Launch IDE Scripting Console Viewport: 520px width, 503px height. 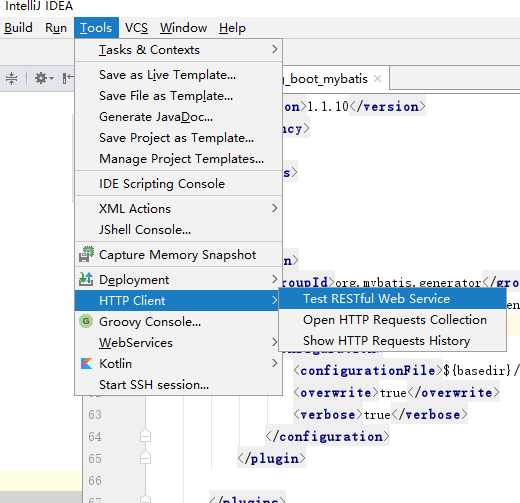point(179,184)
